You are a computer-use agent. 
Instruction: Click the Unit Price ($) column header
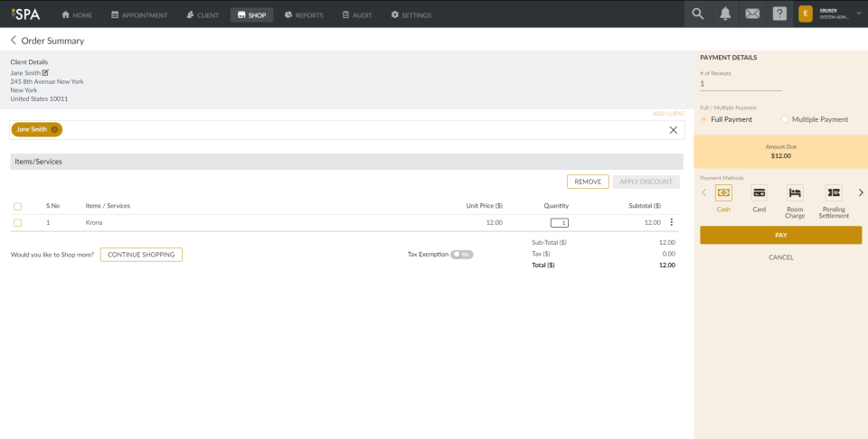[x=484, y=206]
